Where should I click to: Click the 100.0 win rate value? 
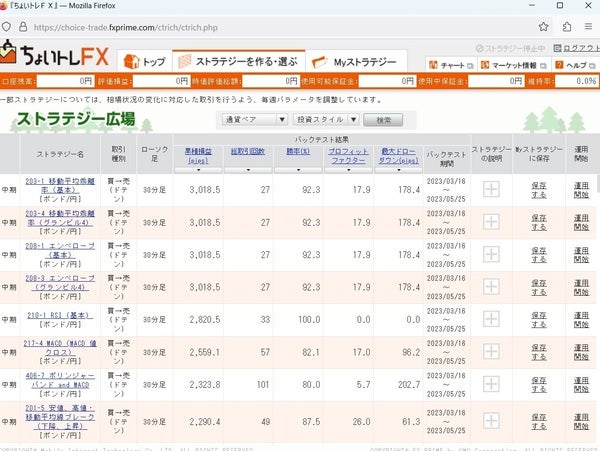(x=309, y=319)
